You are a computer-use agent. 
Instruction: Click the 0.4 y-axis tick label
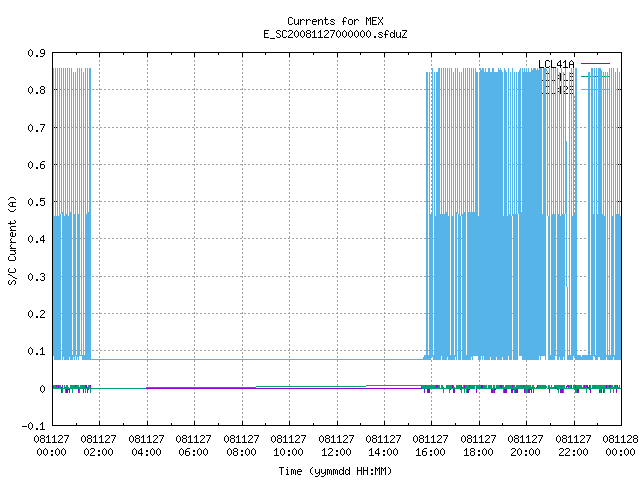point(37,240)
